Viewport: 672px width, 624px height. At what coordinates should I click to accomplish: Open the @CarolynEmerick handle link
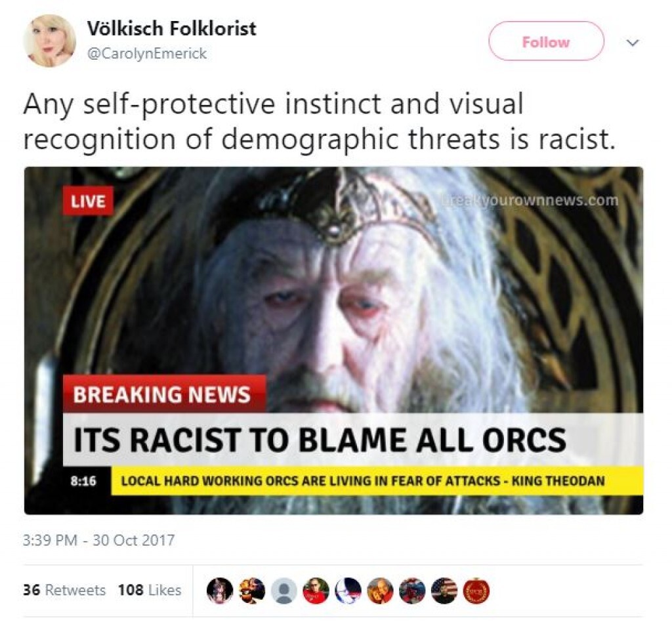pyautogui.click(x=147, y=54)
